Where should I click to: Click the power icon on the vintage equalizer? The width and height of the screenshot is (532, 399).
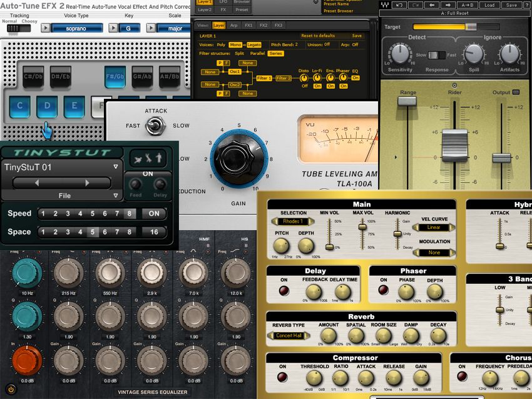coord(11,390)
